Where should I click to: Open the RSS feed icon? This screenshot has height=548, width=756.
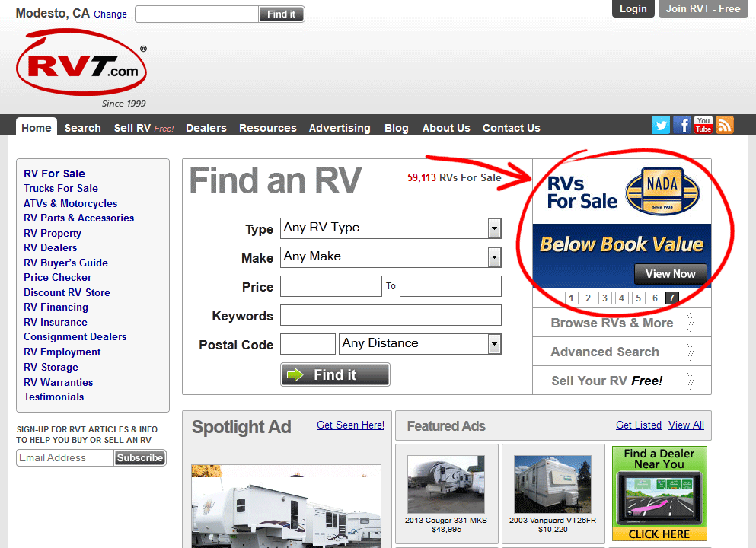click(725, 126)
